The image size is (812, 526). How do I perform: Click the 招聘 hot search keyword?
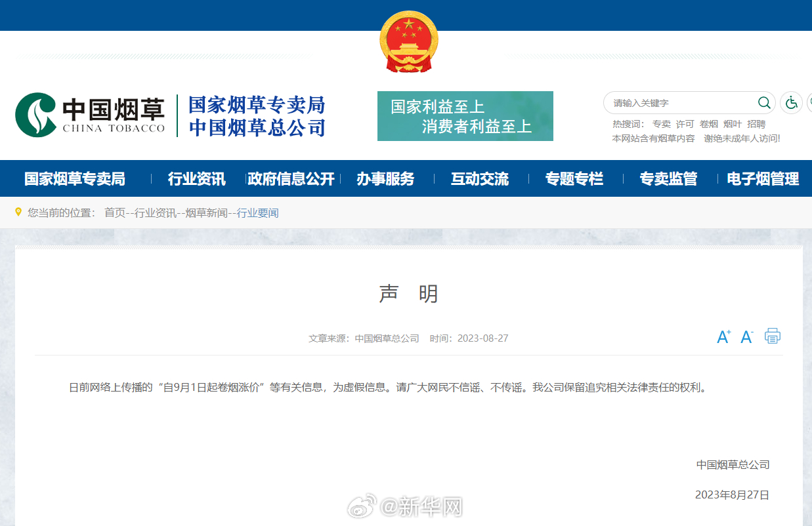(756, 124)
